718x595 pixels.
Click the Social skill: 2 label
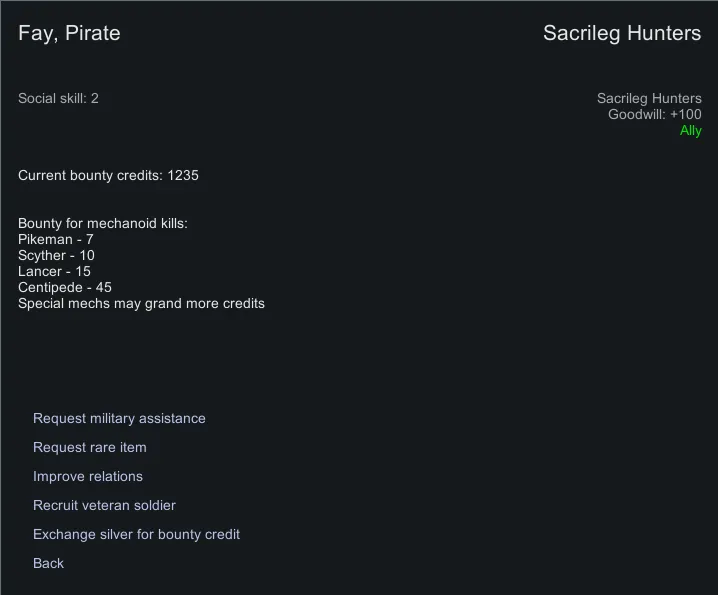tap(58, 98)
